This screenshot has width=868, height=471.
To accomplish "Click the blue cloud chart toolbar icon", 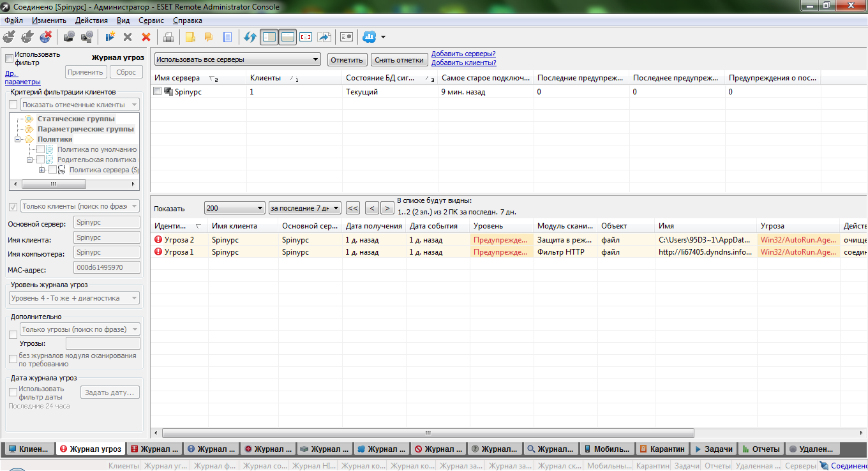I will 369,37.
